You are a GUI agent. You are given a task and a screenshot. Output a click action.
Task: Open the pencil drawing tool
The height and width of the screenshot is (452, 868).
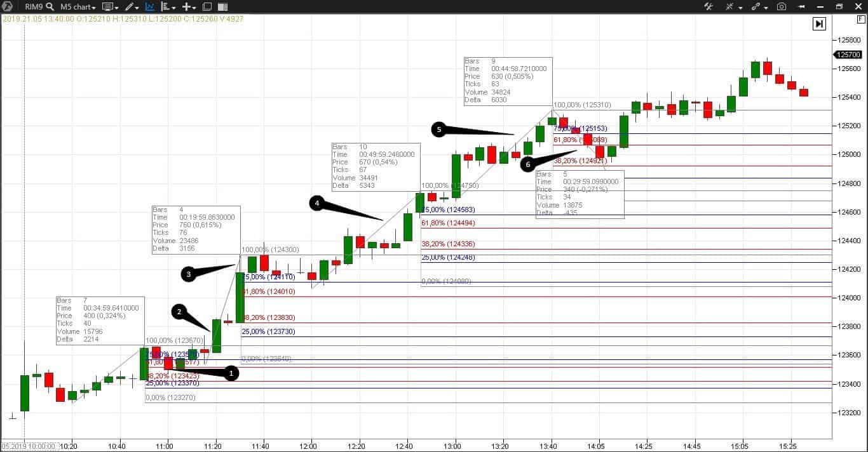pyautogui.click(x=129, y=7)
